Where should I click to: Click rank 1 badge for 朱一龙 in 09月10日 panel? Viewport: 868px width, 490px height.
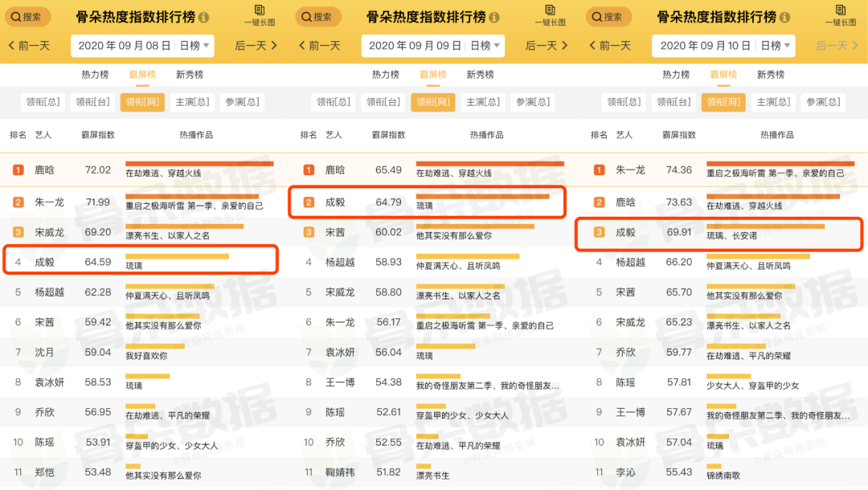[600, 169]
